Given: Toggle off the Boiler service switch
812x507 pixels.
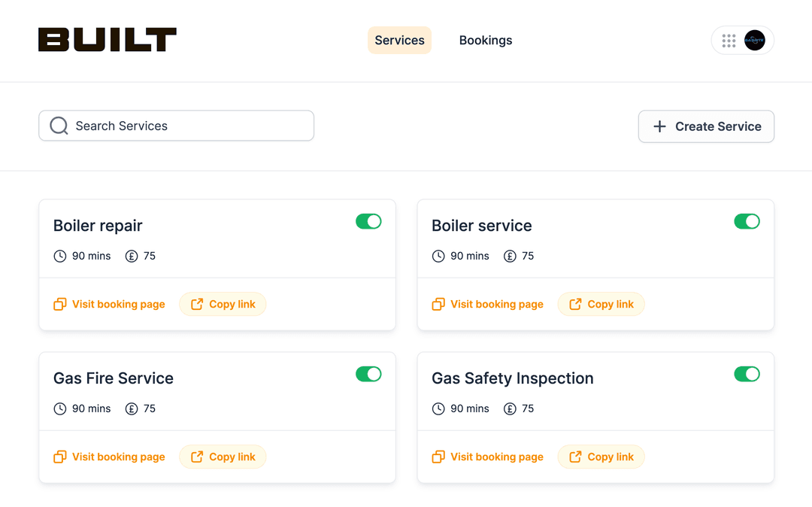Looking at the screenshot, I should 747,221.
